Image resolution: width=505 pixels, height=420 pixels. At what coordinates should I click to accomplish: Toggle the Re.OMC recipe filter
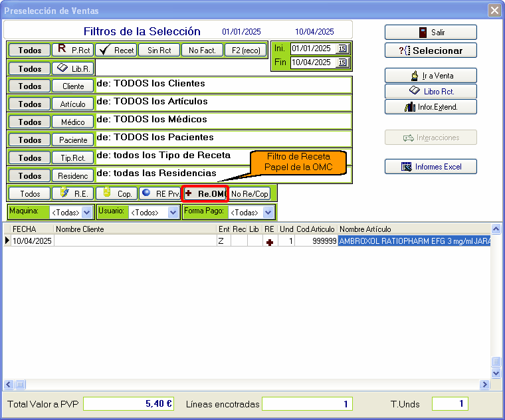point(205,193)
